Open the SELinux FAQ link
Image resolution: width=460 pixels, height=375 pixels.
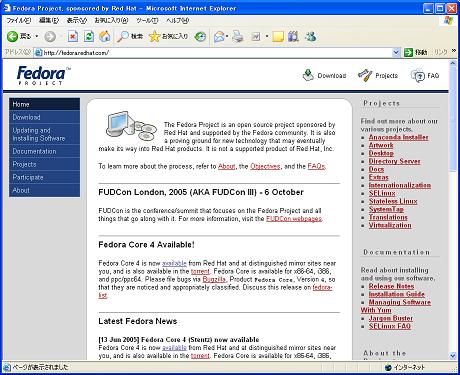[x=390, y=326]
